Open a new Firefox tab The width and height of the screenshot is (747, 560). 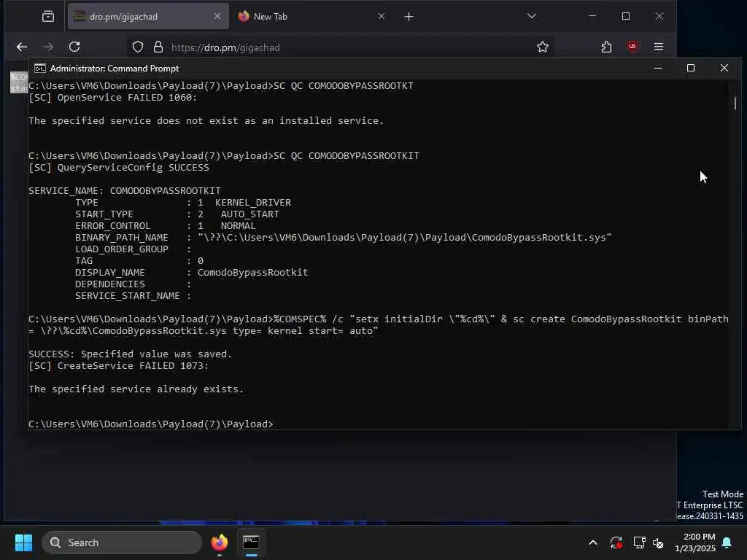coord(409,17)
